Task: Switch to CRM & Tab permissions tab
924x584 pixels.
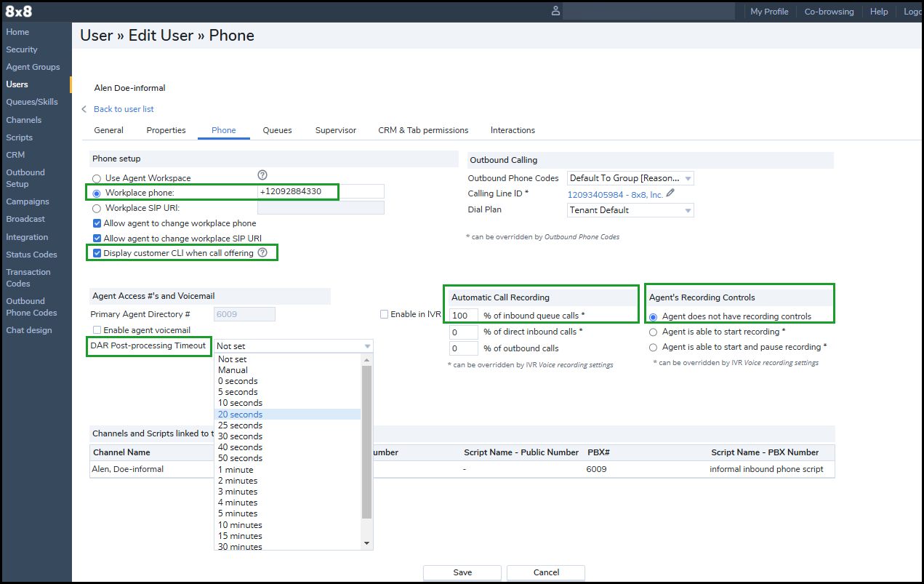Action: click(x=423, y=130)
